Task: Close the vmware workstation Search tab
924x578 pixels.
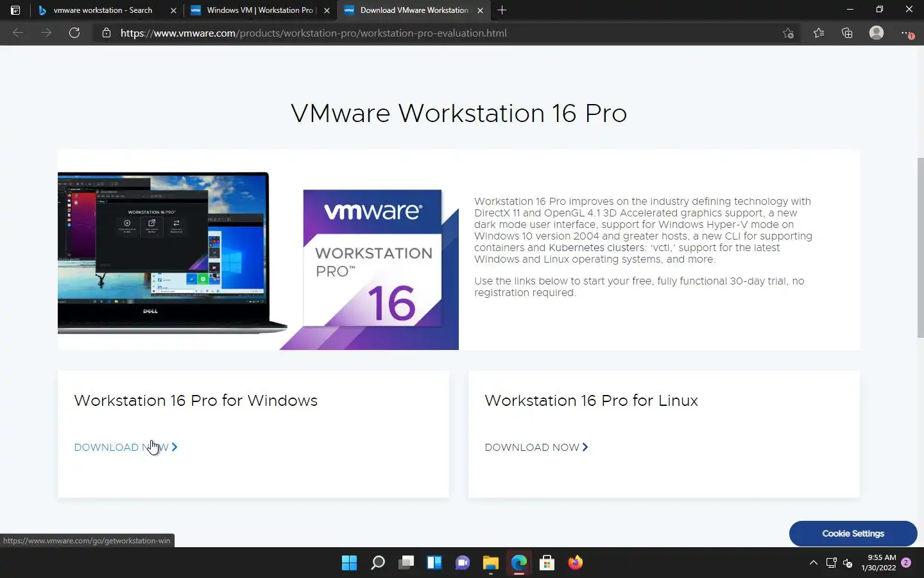Action: click(x=173, y=10)
